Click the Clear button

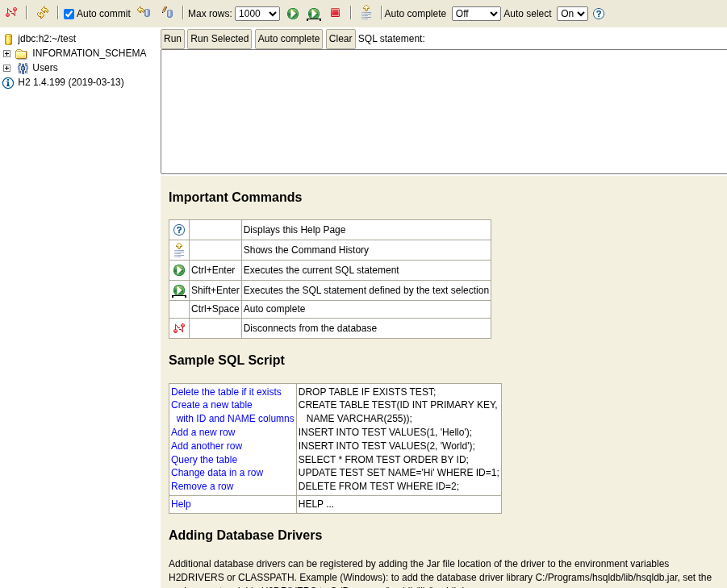tap(341, 39)
